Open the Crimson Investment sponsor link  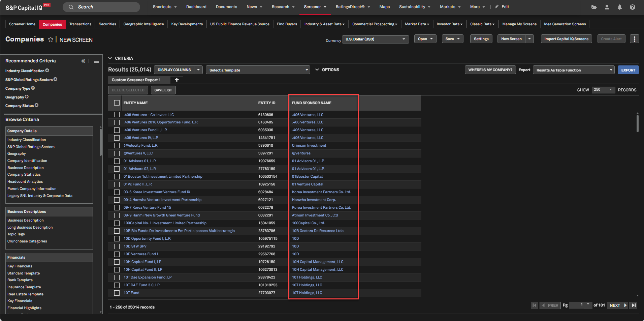(x=309, y=146)
